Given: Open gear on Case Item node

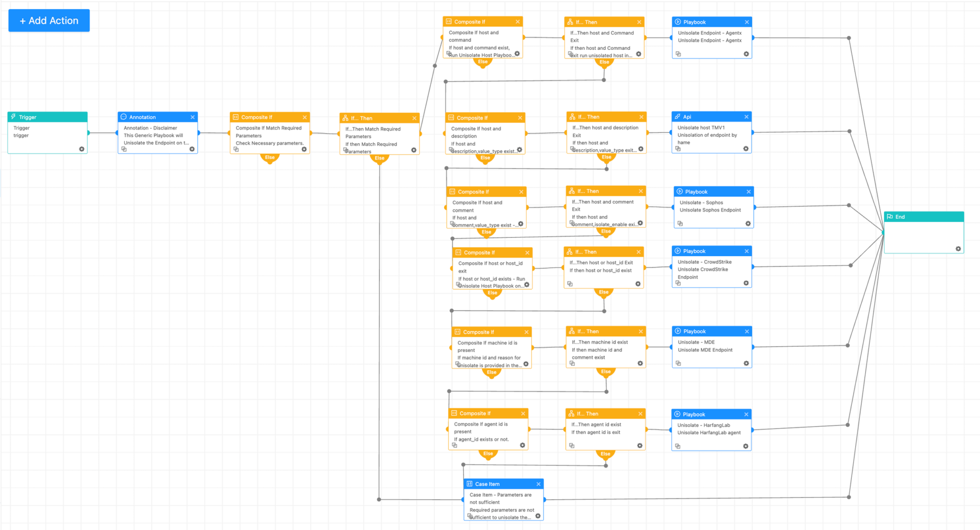Looking at the screenshot, I should (x=538, y=516).
